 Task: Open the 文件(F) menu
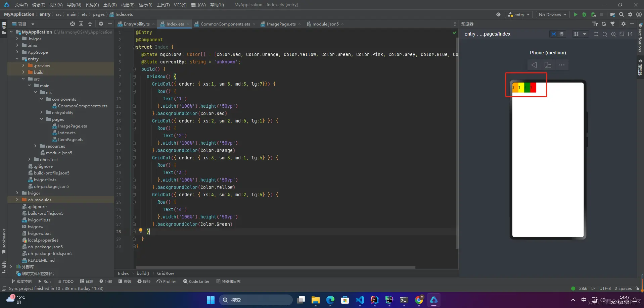[21, 5]
